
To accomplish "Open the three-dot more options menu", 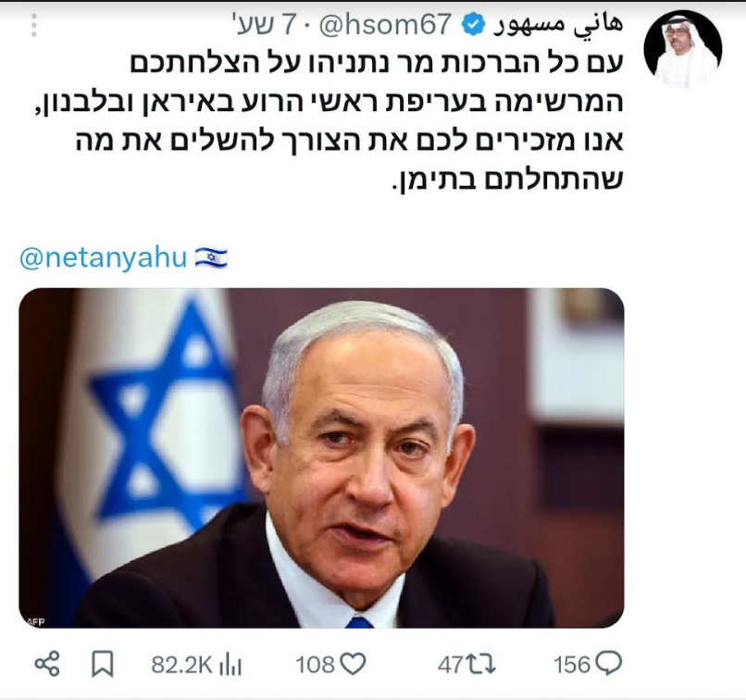I will click(x=33, y=25).
